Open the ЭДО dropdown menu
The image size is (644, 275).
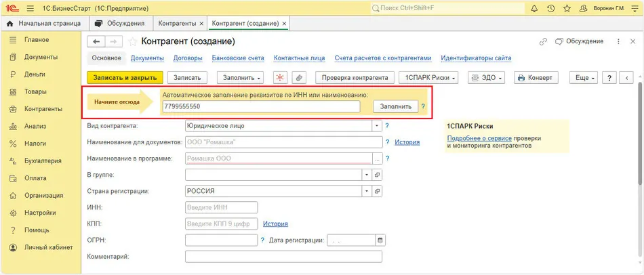point(486,78)
